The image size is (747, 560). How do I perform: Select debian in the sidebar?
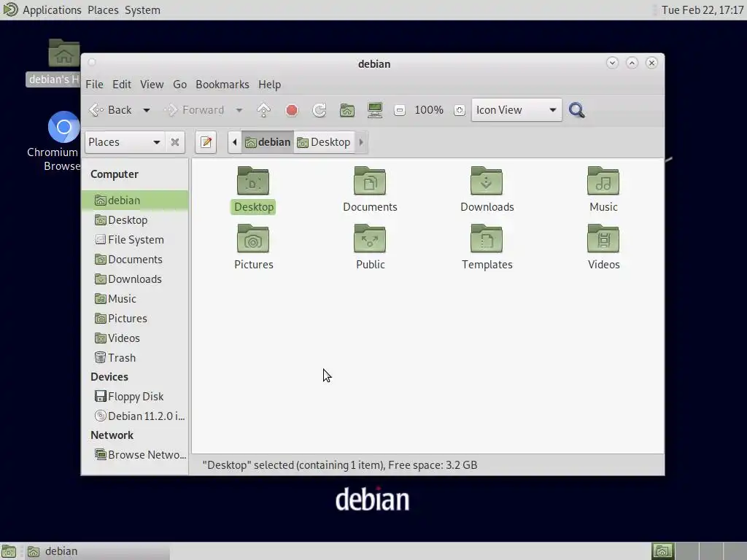click(x=135, y=200)
